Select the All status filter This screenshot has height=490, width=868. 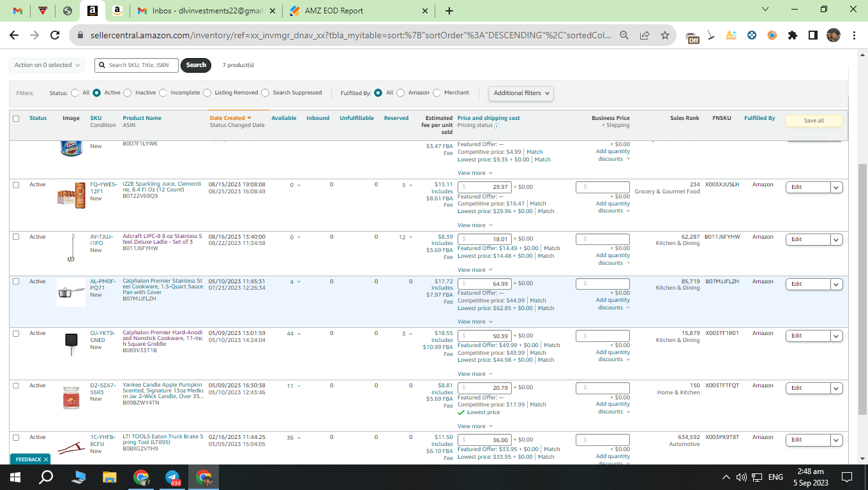[x=75, y=93]
